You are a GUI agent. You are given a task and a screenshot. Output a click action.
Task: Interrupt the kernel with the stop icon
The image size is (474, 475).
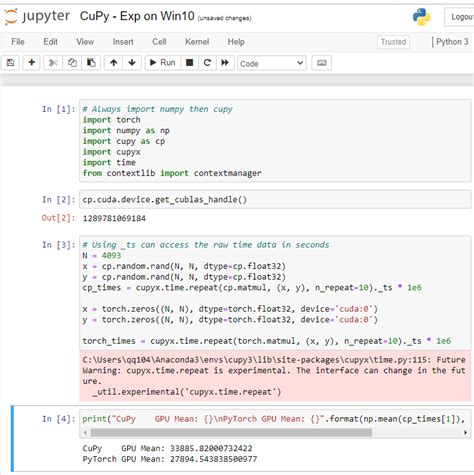click(190, 63)
